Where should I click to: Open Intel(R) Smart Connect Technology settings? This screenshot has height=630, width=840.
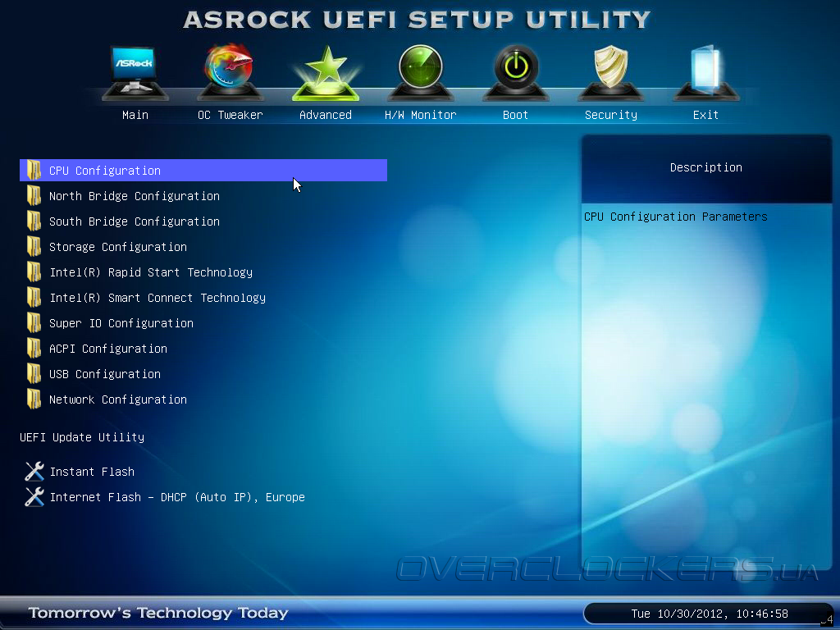pyautogui.click(x=157, y=298)
